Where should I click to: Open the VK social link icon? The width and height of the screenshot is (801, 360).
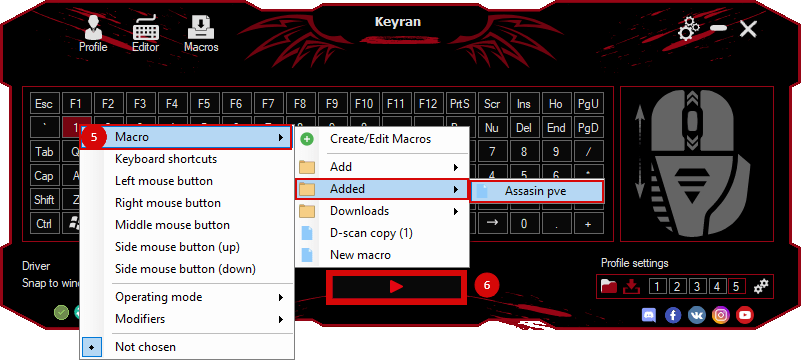tap(697, 315)
